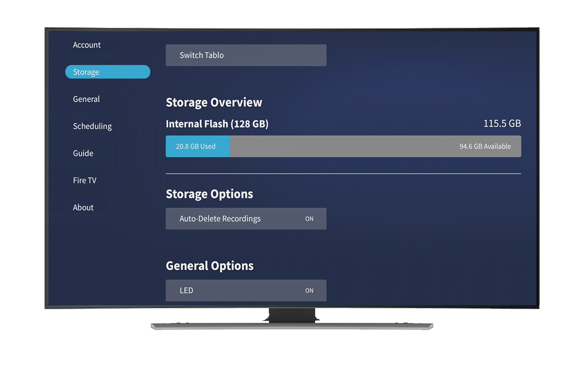Click the TV stand base below screen
588x383 pixels.
pos(292,326)
